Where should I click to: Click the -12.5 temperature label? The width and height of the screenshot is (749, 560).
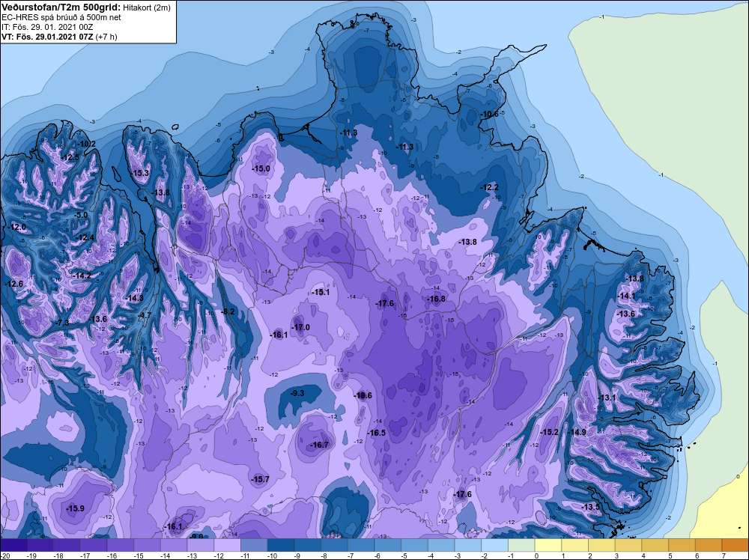[70, 157]
